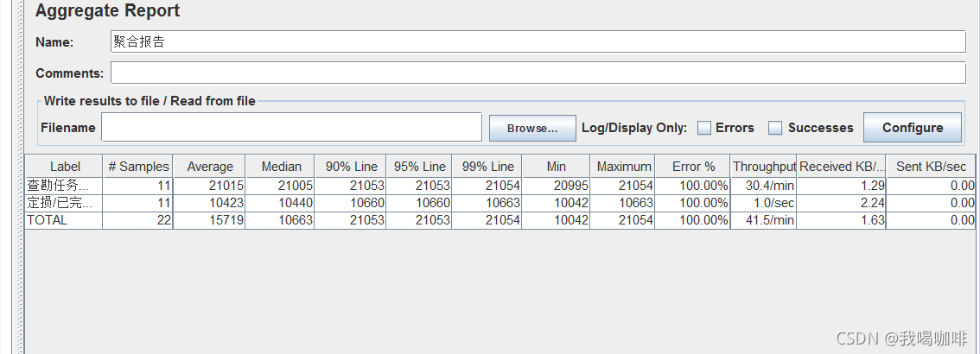Click the Received KB value 2.24

point(873,203)
